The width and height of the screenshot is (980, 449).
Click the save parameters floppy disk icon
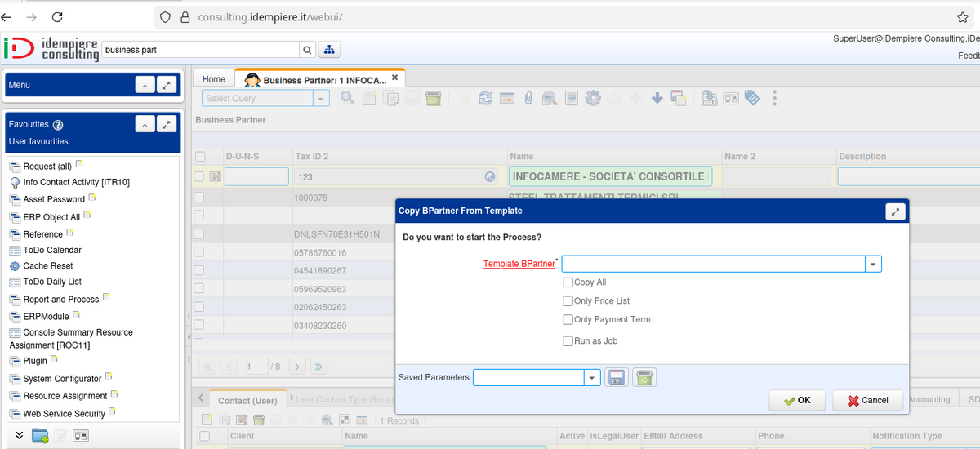[617, 377]
